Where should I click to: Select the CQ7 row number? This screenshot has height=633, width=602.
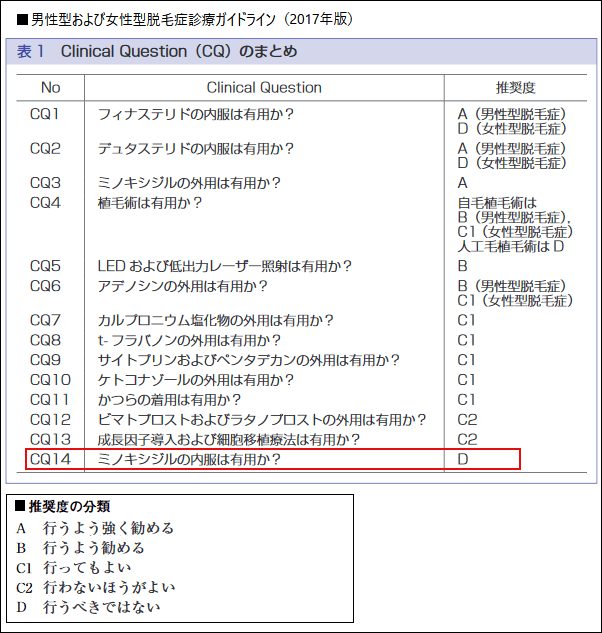pos(45,320)
